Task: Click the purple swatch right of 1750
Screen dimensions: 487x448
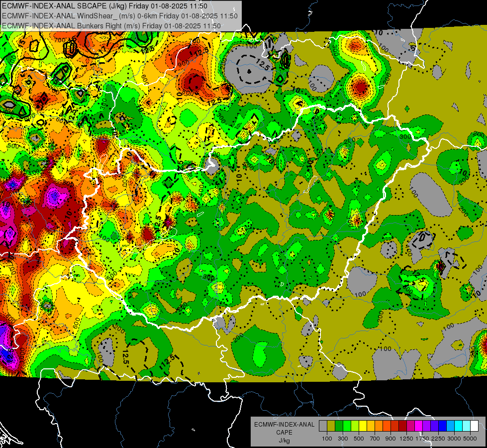Action: pyautogui.click(x=426, y=426)
